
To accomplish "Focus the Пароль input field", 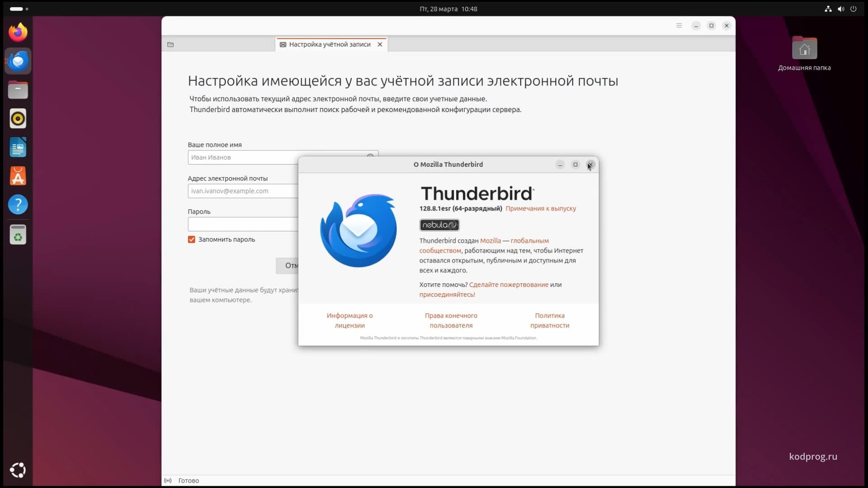I will [x=243, y=224].
